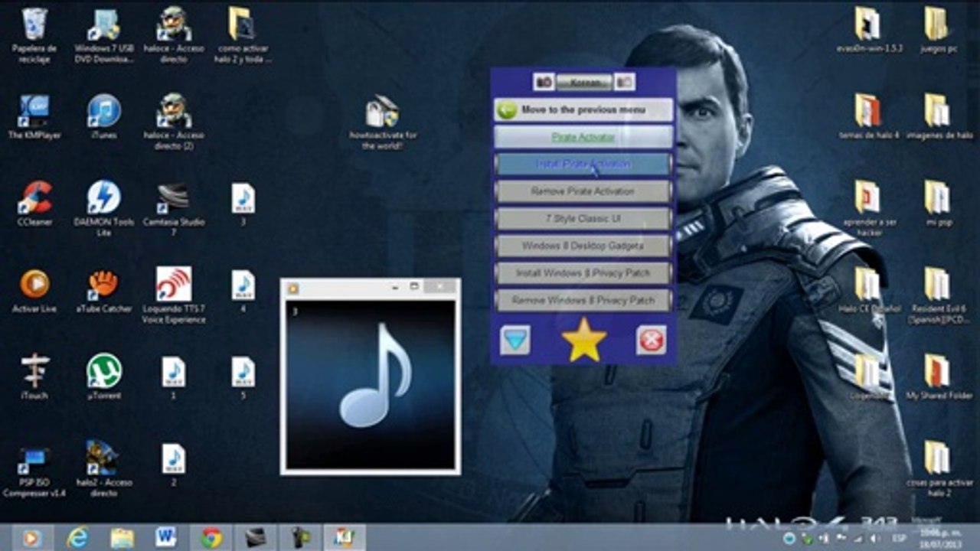Open the 'aprender a ser hacker' folder
980x551 pixels.
click(x=868, y=208)
